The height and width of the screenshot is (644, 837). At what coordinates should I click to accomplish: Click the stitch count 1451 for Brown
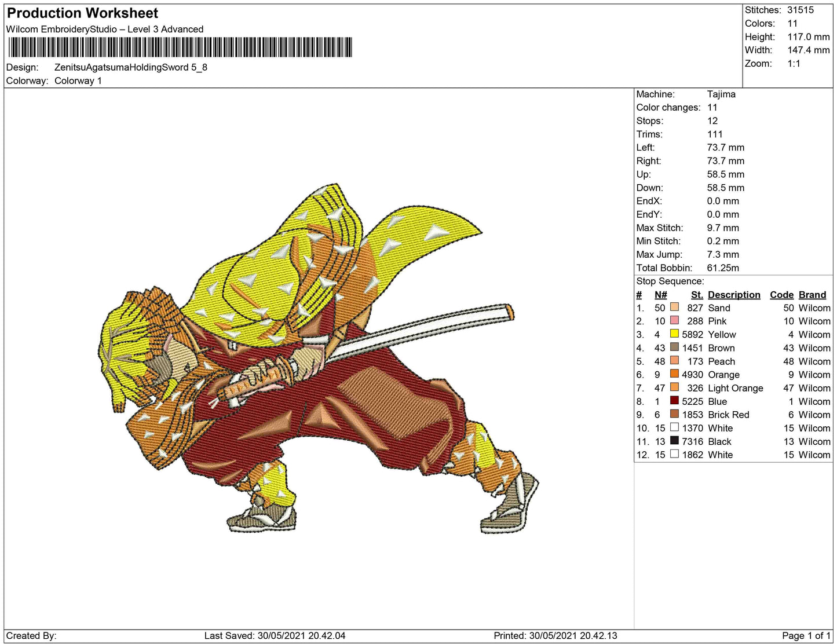(x=692, y=348)
